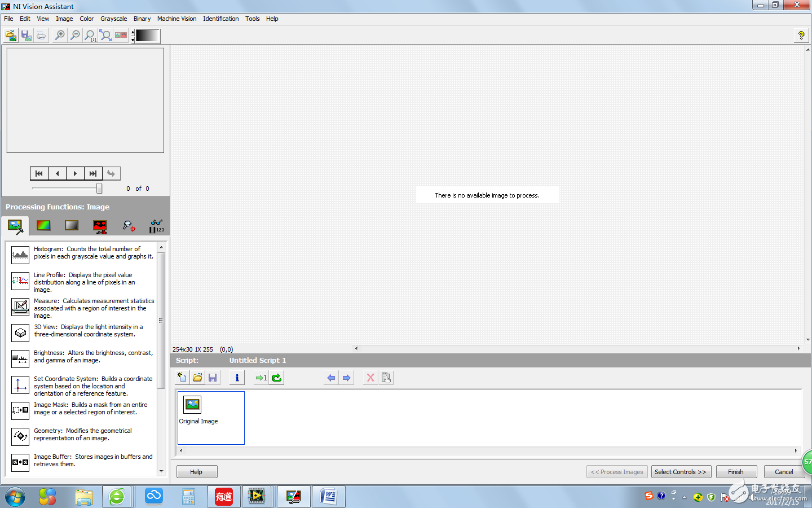Open the Machine Vision functions tab

pyautogui.click(x=129, y=226)
